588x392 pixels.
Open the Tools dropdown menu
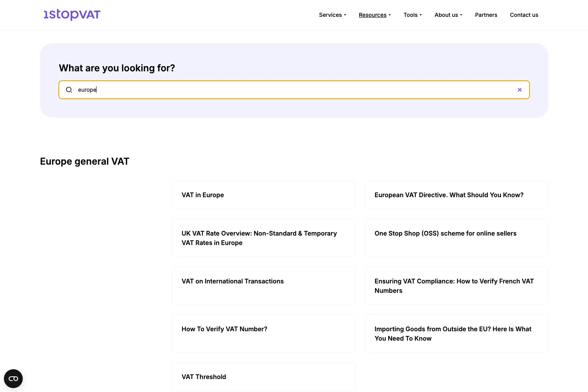click(x=413, y=15)
